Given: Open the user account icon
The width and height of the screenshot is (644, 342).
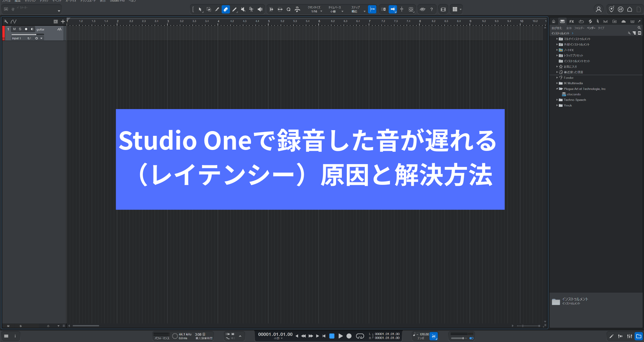Looking at the screenshot, I should [x=598, y=9].
